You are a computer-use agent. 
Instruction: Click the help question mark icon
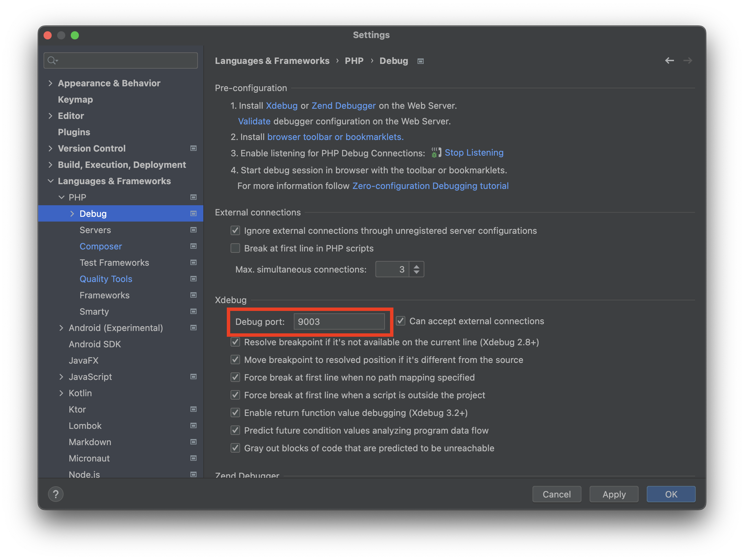56,494
